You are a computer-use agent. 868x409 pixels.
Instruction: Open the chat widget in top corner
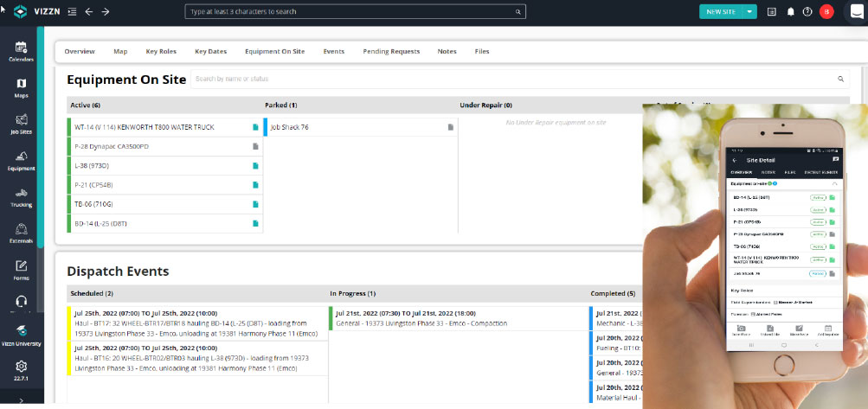857,11
